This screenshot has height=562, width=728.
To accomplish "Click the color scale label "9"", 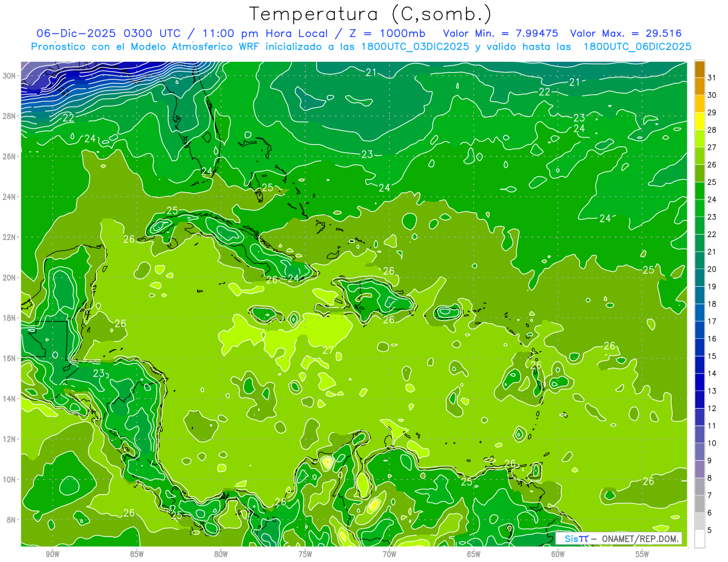I will point(710,460).
